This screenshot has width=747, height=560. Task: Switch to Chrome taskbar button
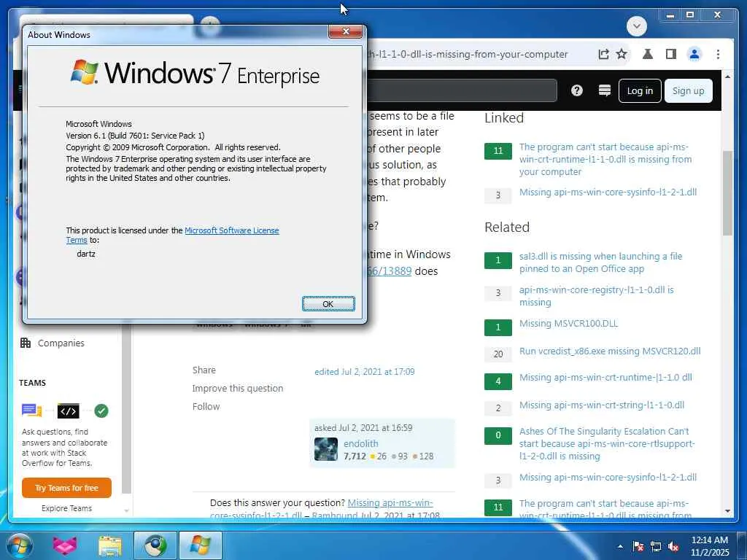pos(155,545)
